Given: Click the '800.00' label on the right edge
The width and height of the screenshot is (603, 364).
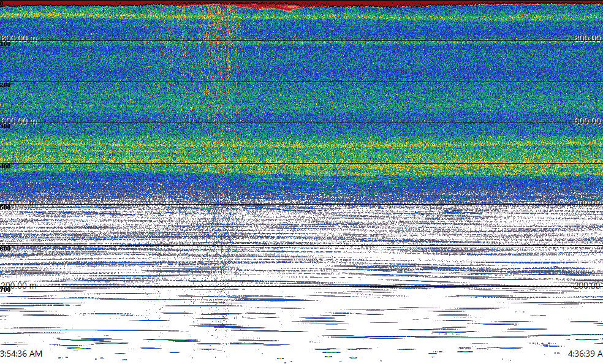Looking at the screenshot, I should [588, 37].
